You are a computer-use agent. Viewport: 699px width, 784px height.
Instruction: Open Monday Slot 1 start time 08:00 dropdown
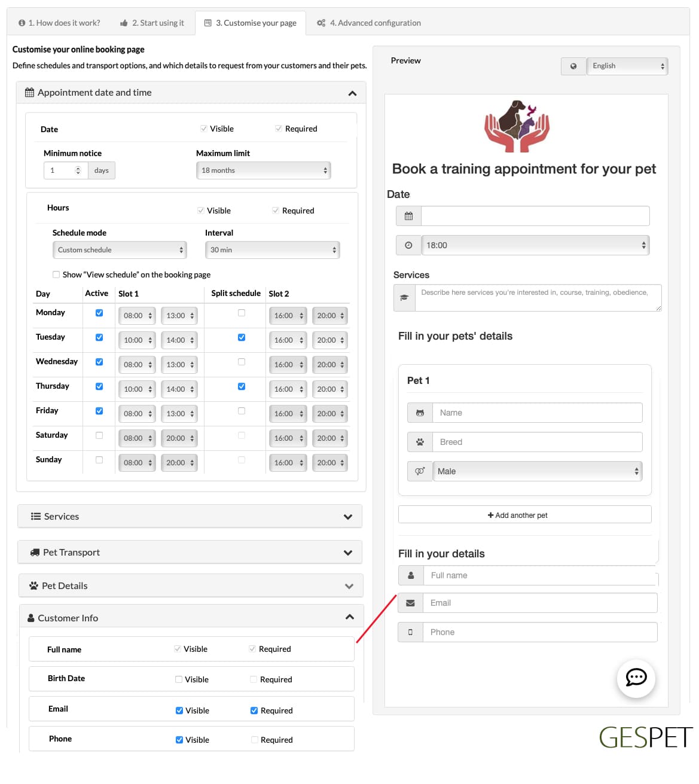click(x=137, y=316)
